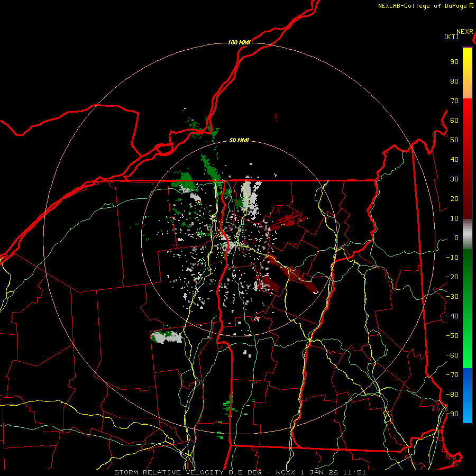Click the 100 NMI range ring label

pos(239,42)
